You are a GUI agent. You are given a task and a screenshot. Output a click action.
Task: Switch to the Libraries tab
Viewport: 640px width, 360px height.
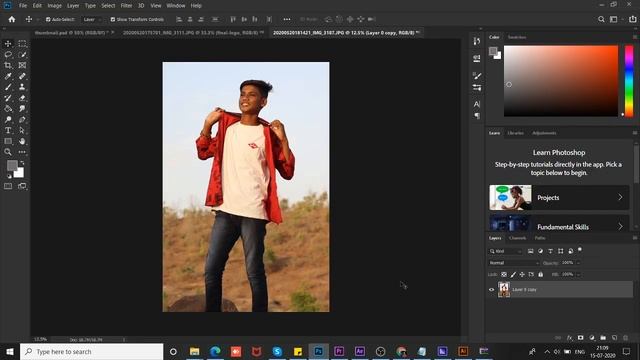click(x=516, y=133)
